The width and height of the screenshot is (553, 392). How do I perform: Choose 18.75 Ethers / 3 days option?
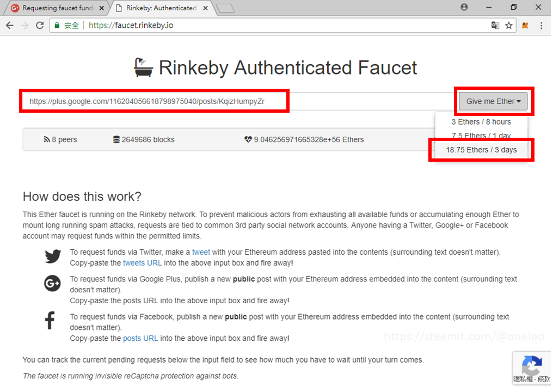click(x=481, y=150)
